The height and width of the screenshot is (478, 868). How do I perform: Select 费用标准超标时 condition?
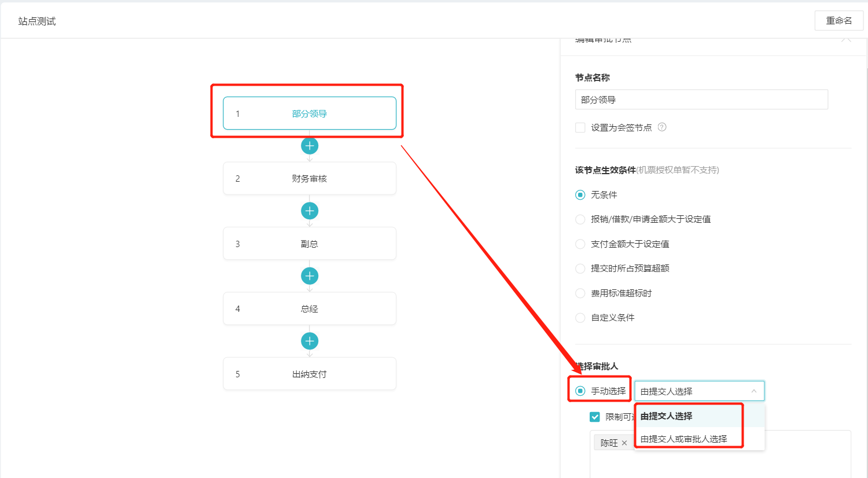[580, 293]
